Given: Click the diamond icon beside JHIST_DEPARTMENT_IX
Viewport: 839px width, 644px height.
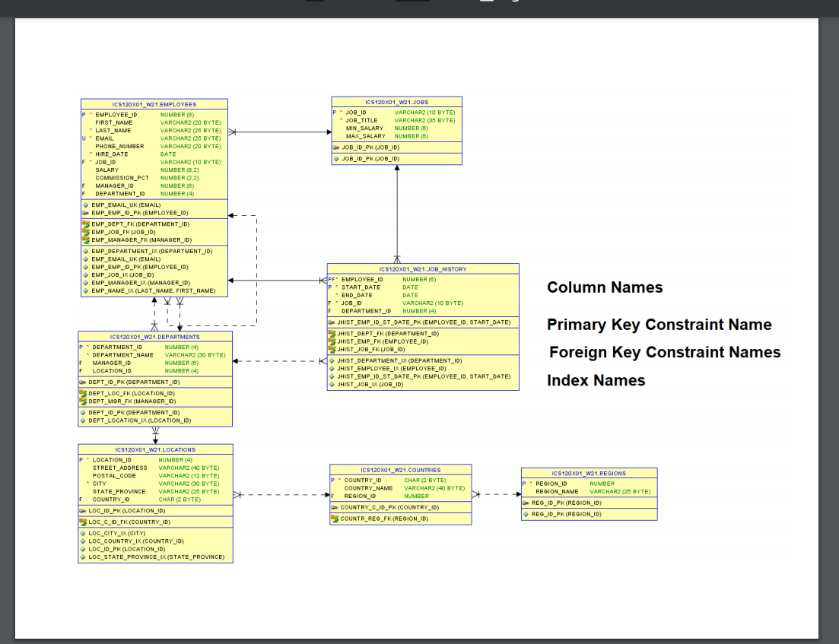Looking at the screenshot, I should pyautogui.click(x=332, y=360).
